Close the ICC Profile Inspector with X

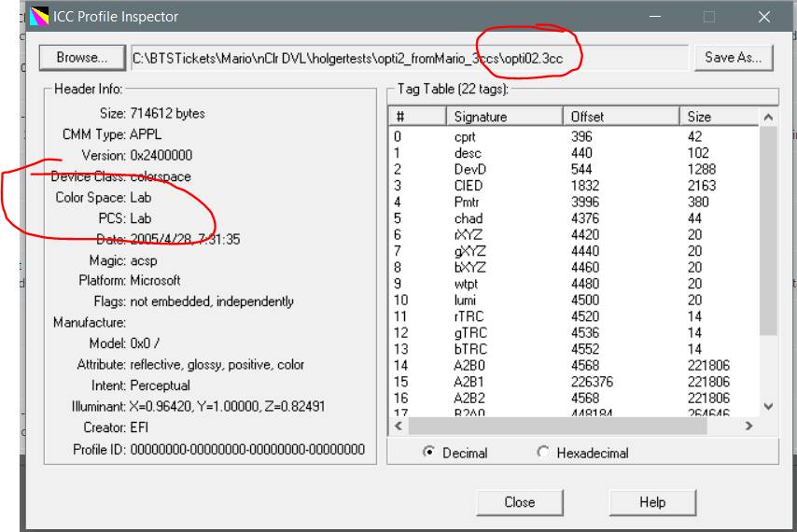coord(764,17)
